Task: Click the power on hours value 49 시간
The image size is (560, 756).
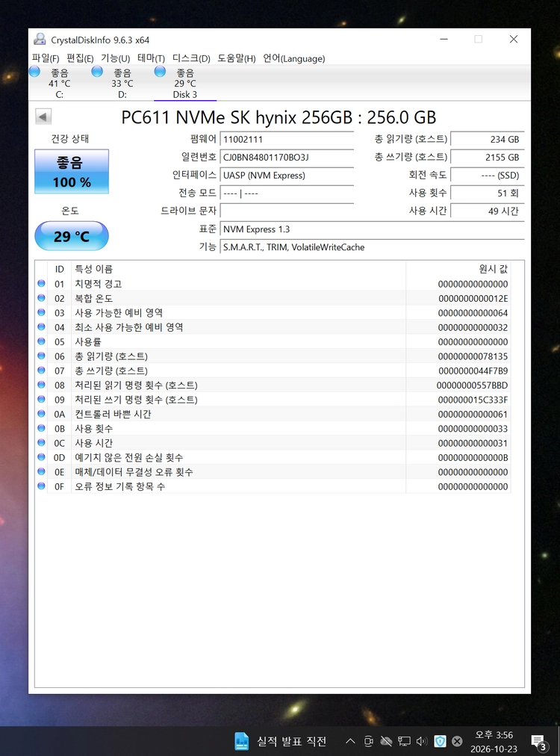Action: click(x=488, y=211)
